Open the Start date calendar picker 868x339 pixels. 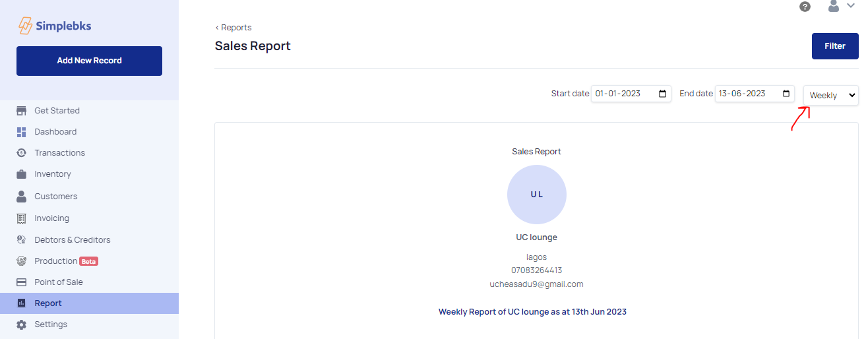[664, 94]
